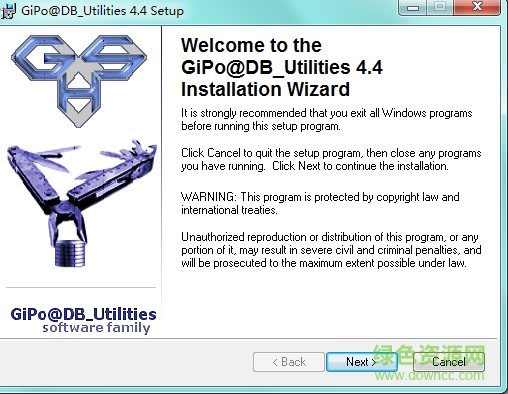Minimize the Setup window

412,7
